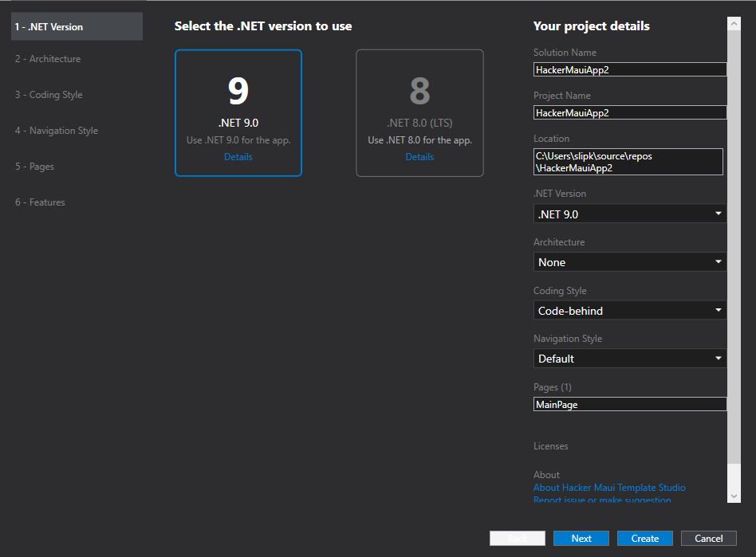Open Details link under .NET 9.0

tap(238, 157)
